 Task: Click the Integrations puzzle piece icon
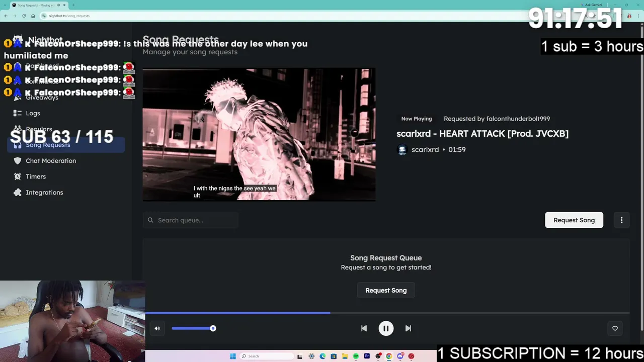[18, 193]
